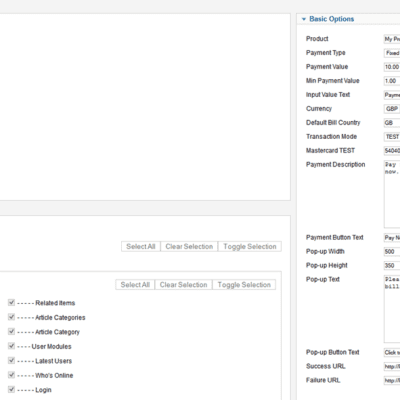Click the Payment Value input field
Screen dimensions: 400x400
point(392,67)
